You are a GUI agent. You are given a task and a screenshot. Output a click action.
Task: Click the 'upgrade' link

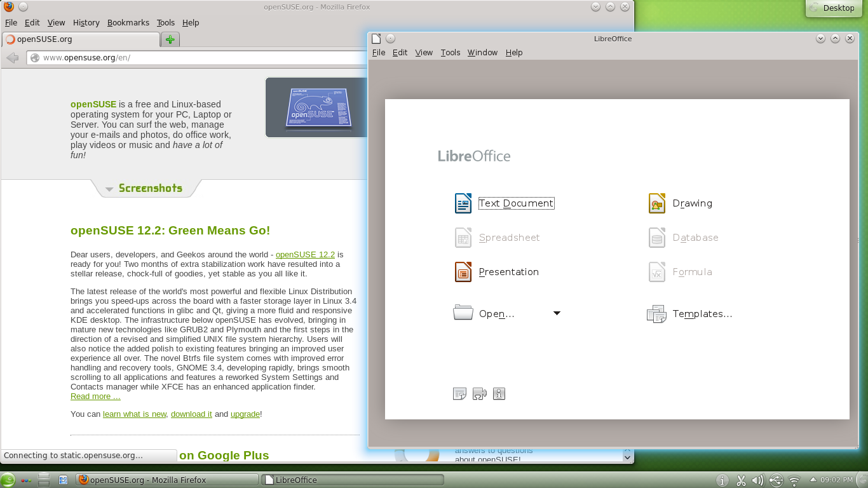pyautogui.click(x=245, y=414)
